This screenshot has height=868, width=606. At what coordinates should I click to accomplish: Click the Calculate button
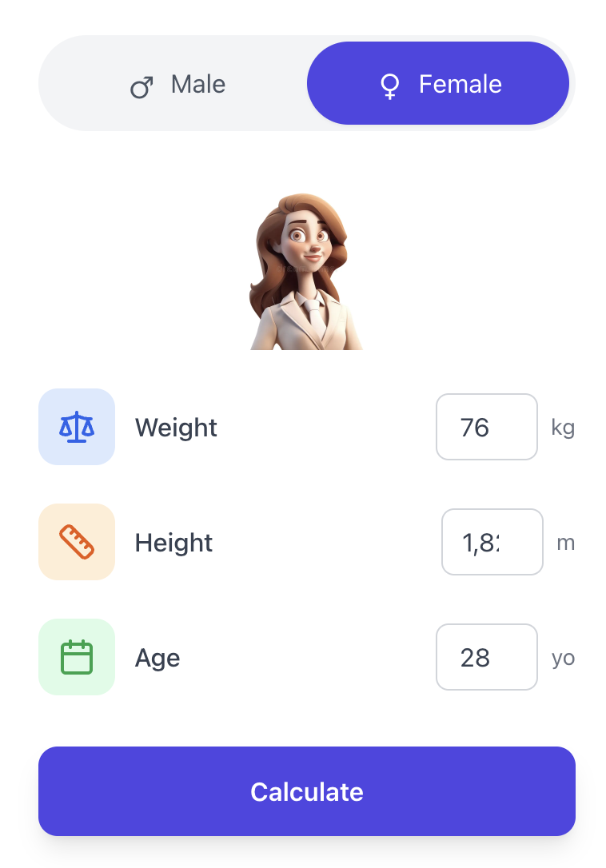(307, 791)
